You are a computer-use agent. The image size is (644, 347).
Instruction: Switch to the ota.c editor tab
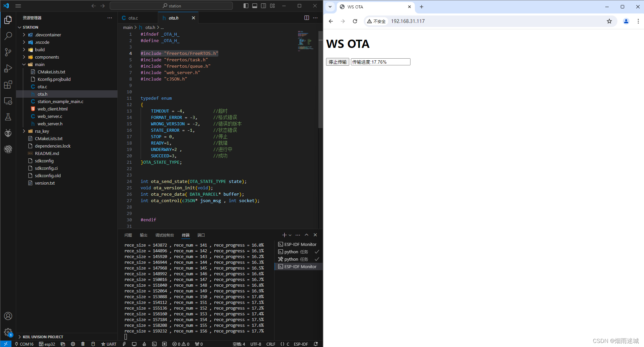pos(133,18)
